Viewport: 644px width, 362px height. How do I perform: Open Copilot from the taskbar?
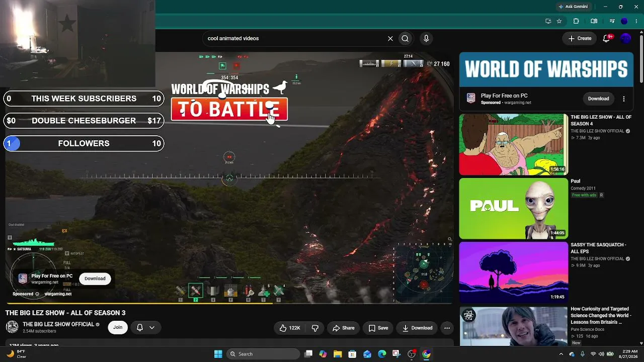(x=323, y=354)
